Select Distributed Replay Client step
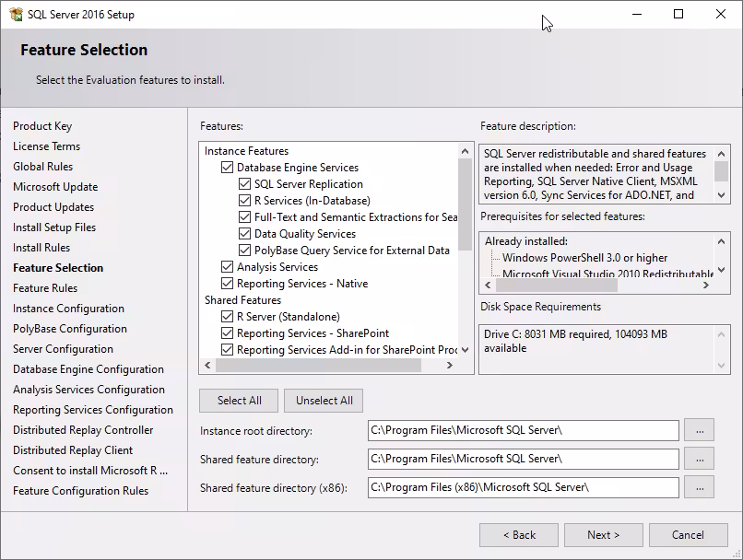Image resolution: width=743 pixels, height=560 pixels. pyautogui.click(x=73, y=450)
